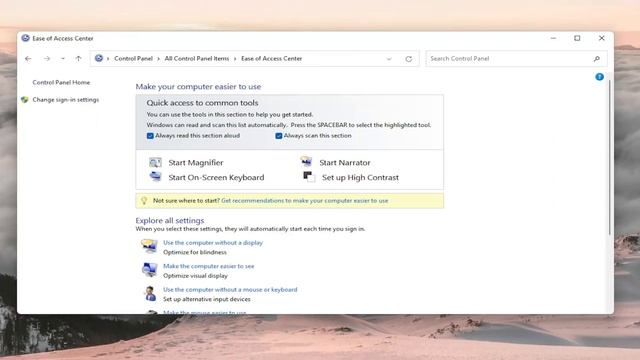Open 'Make the computer easier to see' link
This screenshot has height=360, width=640.
(209, 266)
